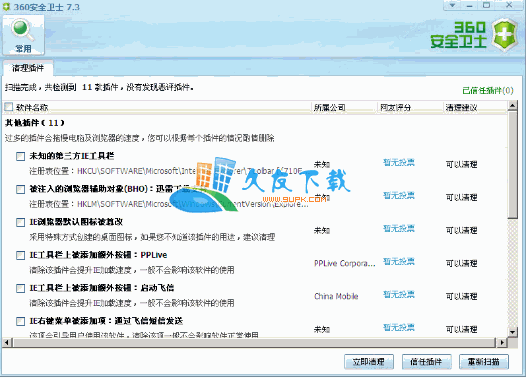Click the vertical scrollbar up arrow

pos(512,107)
